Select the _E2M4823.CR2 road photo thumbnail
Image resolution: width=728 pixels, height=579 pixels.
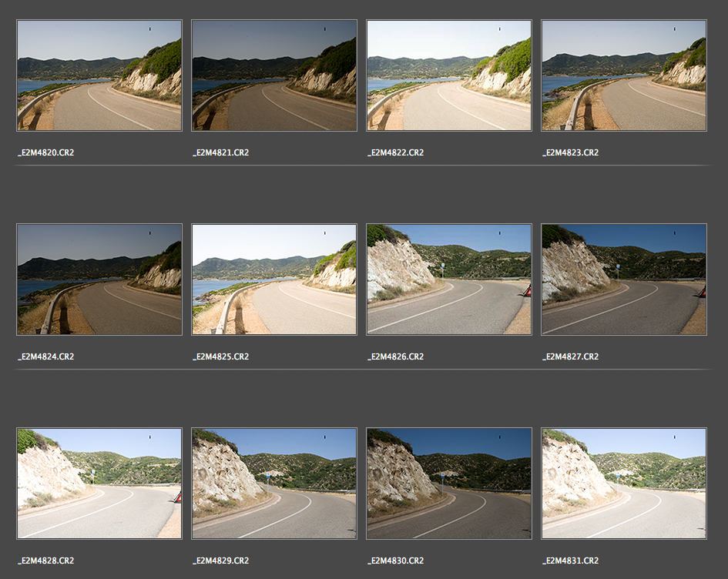click(x=624, y=75)
